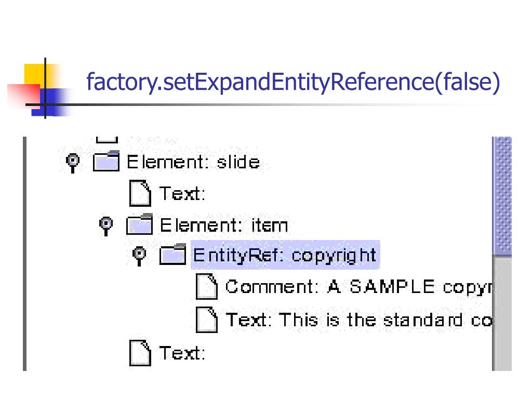Collapse the EntityRef: copyright node handle

click(x=139, y=256)
